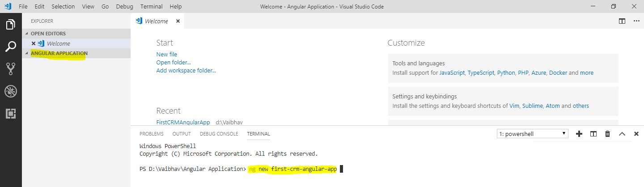
Task: Open the Debug view in activity bar
Action: point(11,91)
